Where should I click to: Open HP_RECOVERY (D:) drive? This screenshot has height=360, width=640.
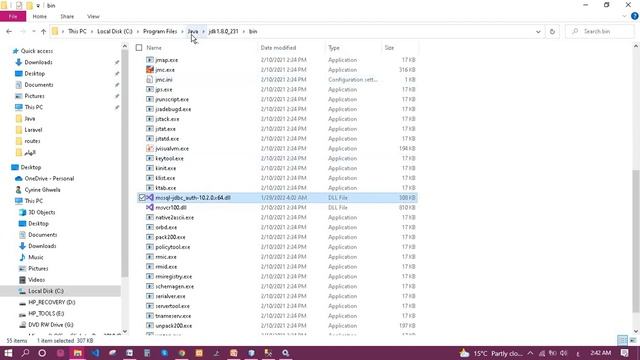pyautogui.click(x=51, y=302)
